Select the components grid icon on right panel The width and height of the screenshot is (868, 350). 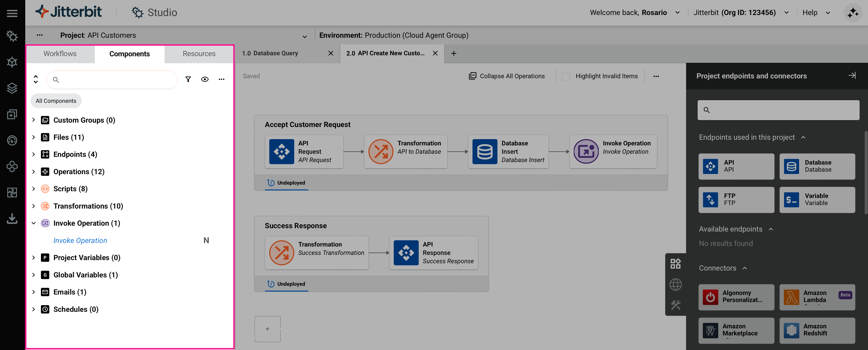tap(676, 264)
